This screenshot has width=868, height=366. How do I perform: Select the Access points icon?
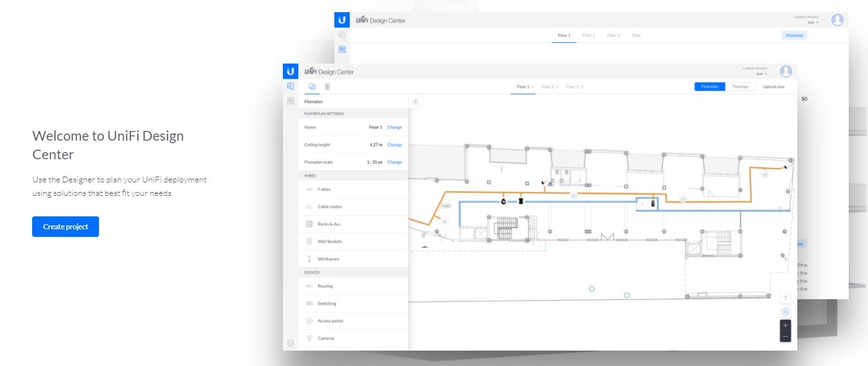pyautogui.click(x=309, y=320)
